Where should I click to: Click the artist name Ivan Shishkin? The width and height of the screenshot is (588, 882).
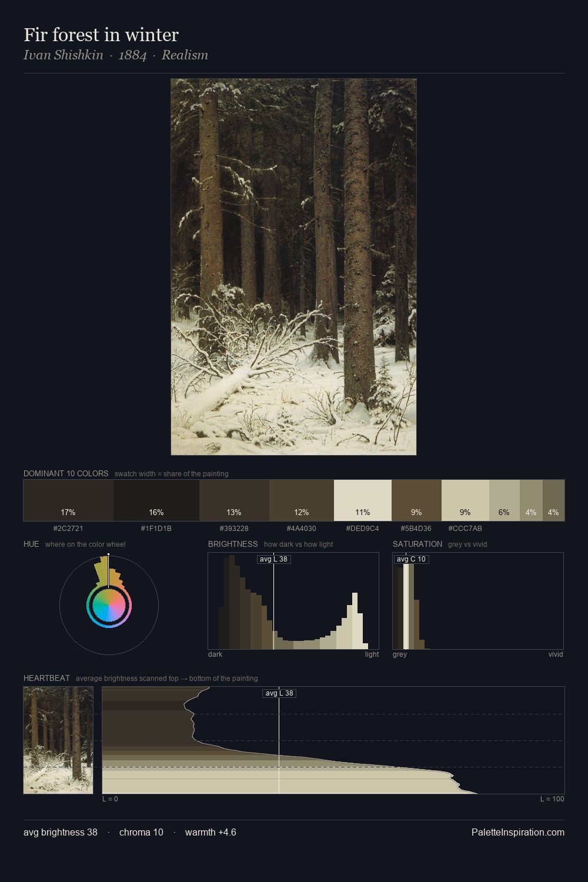click(64, 55)
